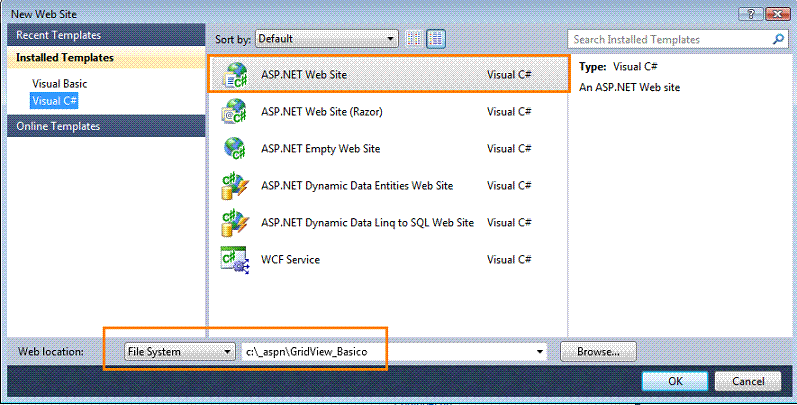Switch to medium icons list view

click(436, 39)
